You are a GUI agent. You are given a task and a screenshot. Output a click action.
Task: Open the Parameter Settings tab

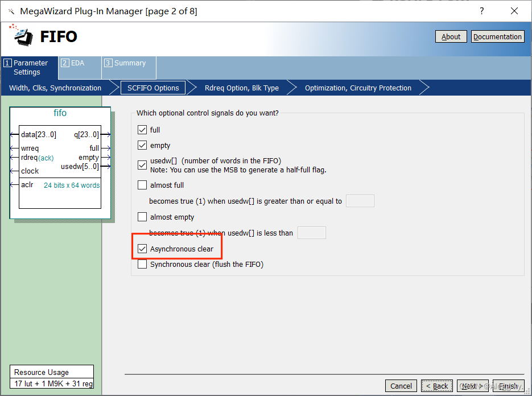pyautogui.click(x=30, y=68)
